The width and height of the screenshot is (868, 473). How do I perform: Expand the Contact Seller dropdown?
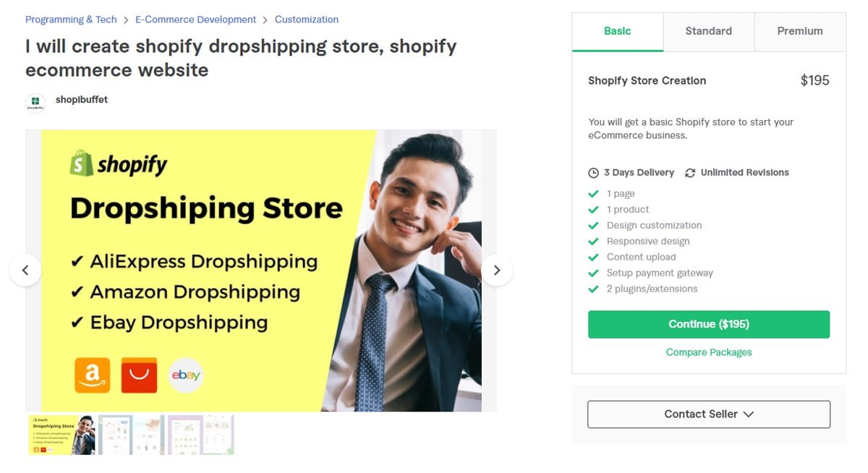click(709, 414)
